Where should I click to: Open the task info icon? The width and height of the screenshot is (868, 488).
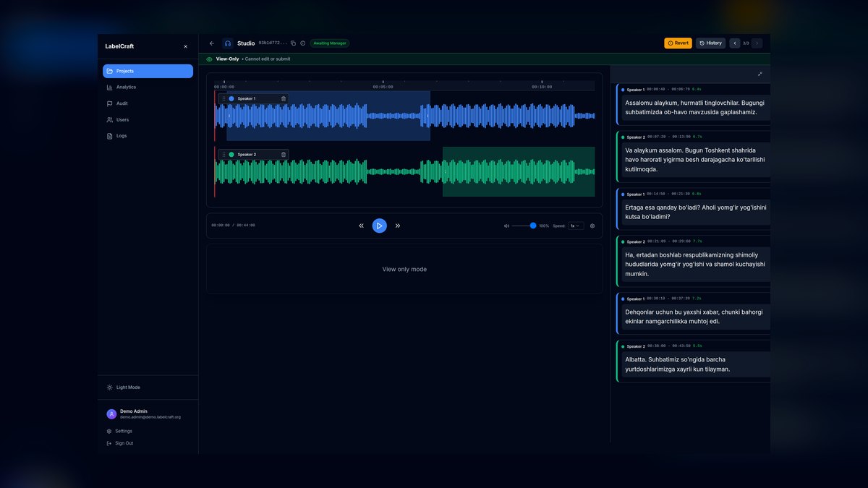click(x=302, y=43)
